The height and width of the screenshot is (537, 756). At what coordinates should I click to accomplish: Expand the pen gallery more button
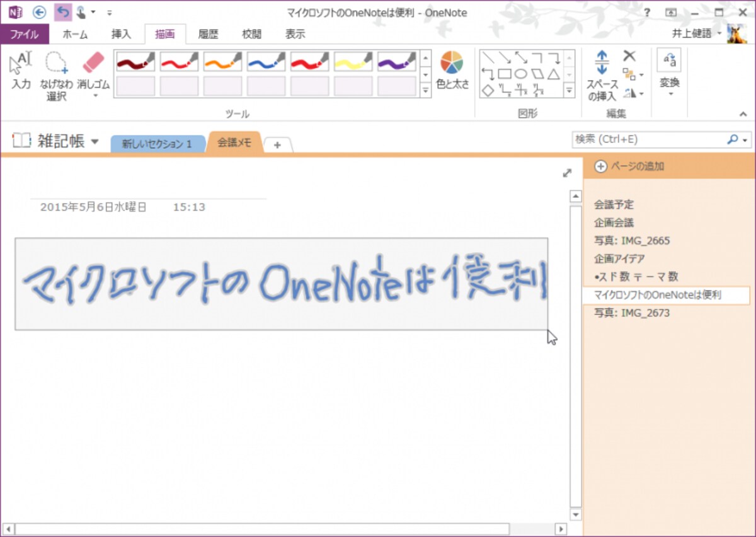coord(425,90)
